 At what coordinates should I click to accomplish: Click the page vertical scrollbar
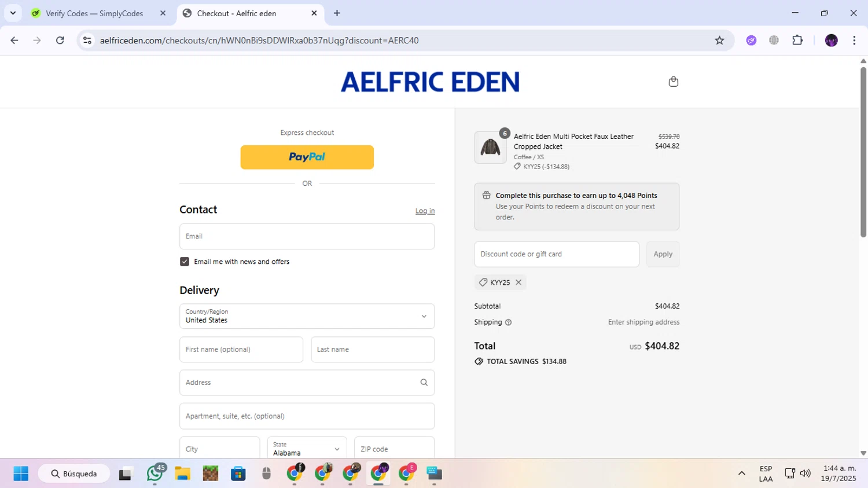tap(863, 152)
